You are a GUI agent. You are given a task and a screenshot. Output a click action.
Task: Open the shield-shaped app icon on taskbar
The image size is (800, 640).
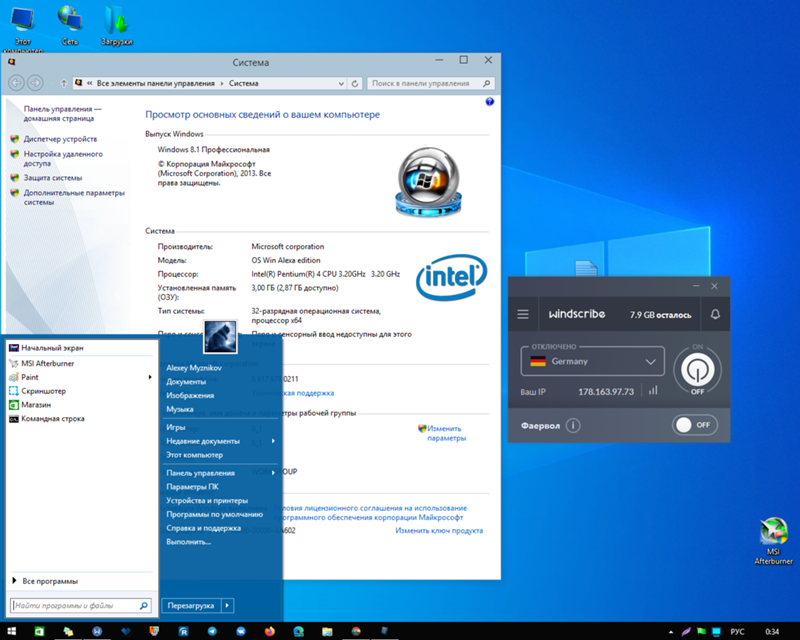[x=154, y=631]
